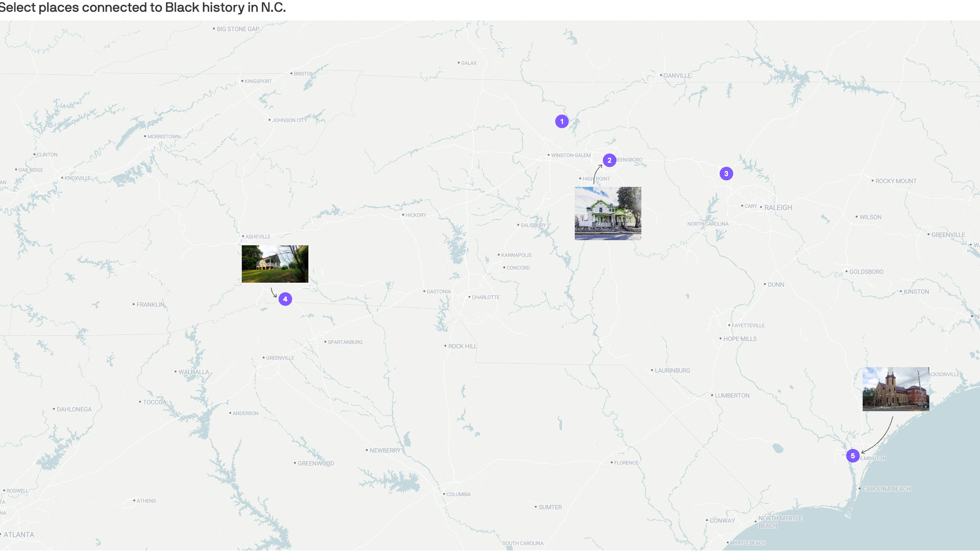Screen dimensions: 980x551
Task: Select map marker 2 near Greensboro
Action: 609,160
